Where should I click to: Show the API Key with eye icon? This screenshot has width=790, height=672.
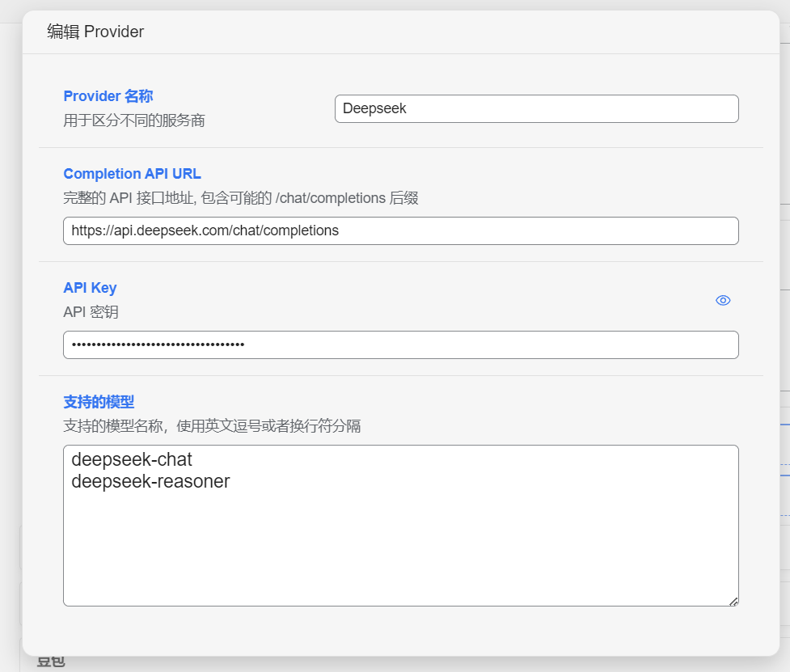point(723,300)
